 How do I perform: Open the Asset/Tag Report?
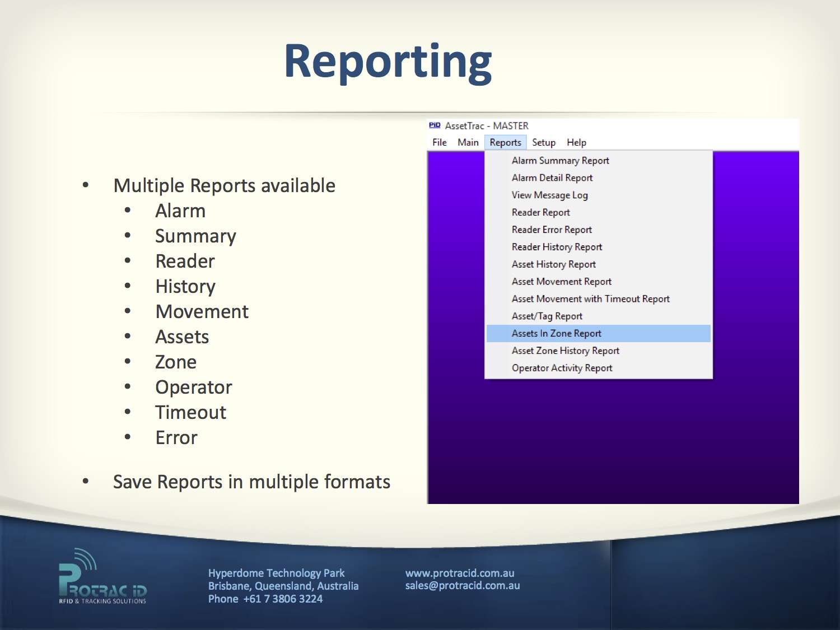point(547,316)
